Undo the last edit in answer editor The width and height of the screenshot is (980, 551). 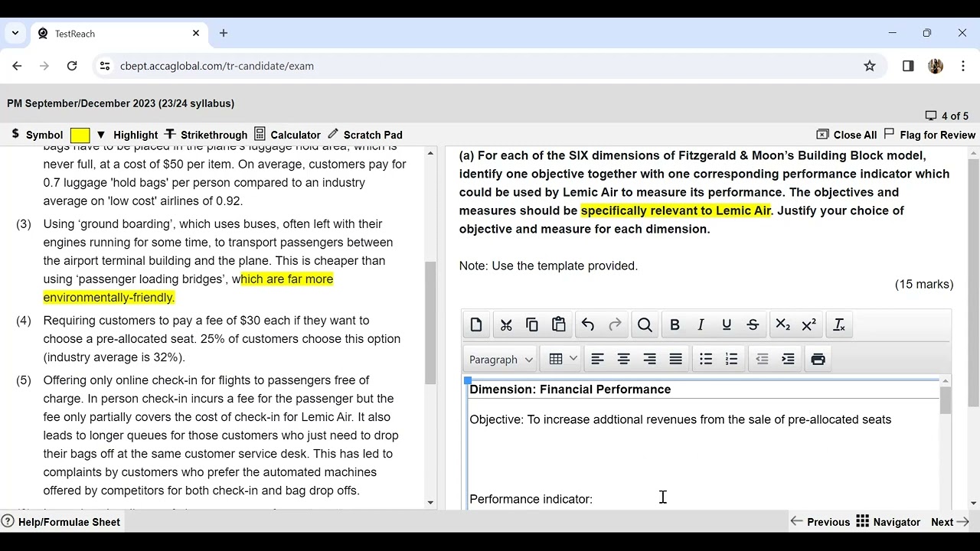[588, 324]
